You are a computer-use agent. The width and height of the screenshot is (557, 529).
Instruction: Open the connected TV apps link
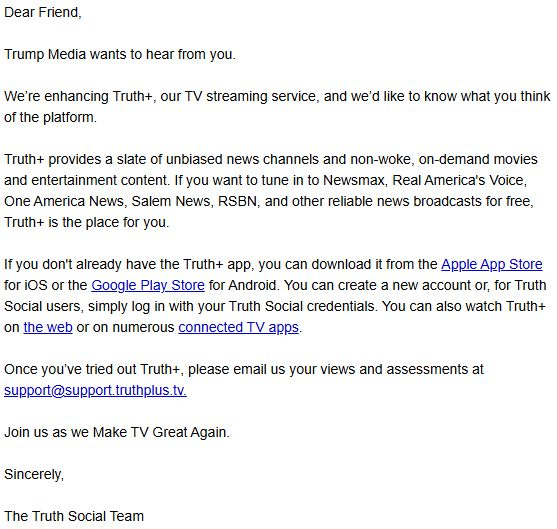(238, 328)
